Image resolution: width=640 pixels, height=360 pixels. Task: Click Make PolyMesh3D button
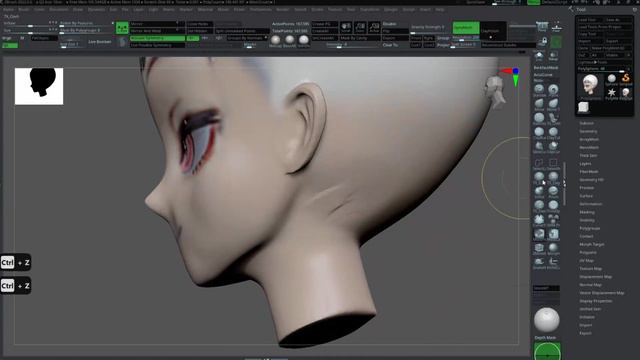point(611,48)
